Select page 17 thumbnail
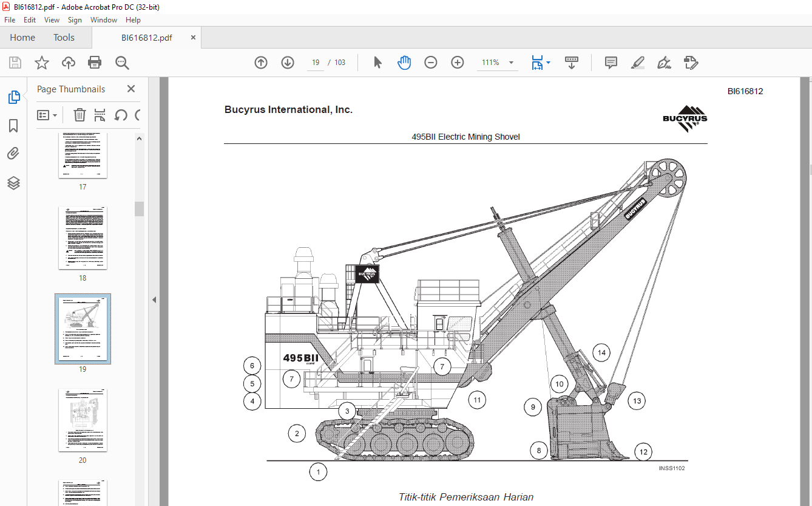This screenshot has width=812, height=506. pos(83,156)
